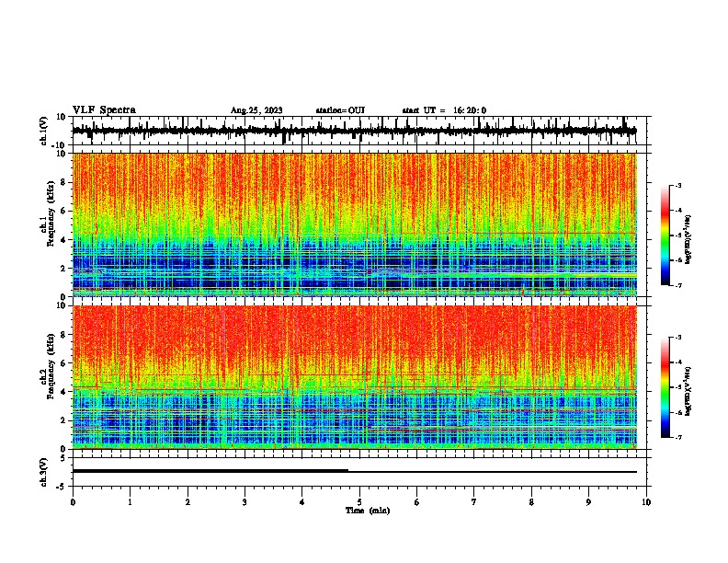Click the time axis tick label "4"
The image size is (728, 563).
point(302,502)
